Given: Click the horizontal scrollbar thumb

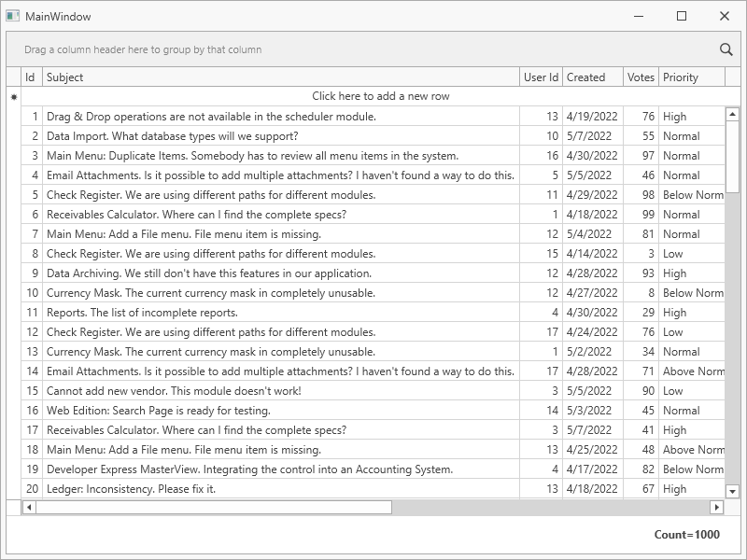Looking at the screenshot, I should (214, 507).
